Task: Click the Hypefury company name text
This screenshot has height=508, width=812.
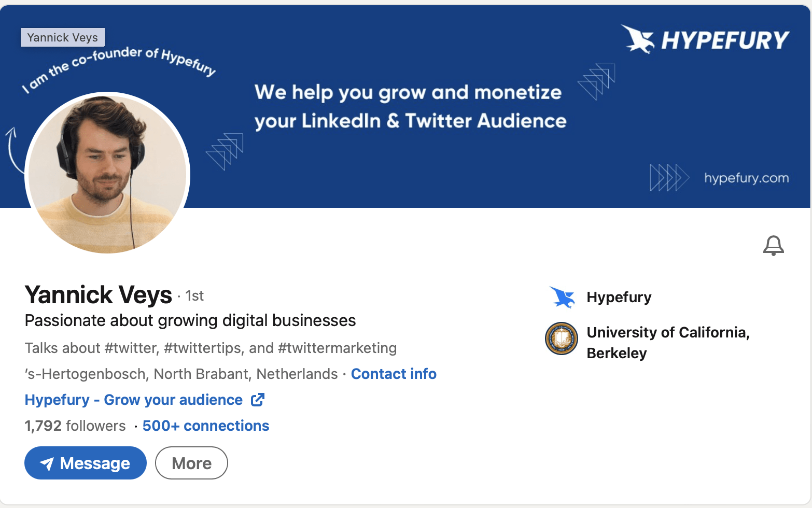Action: click(x=619, y=297)
